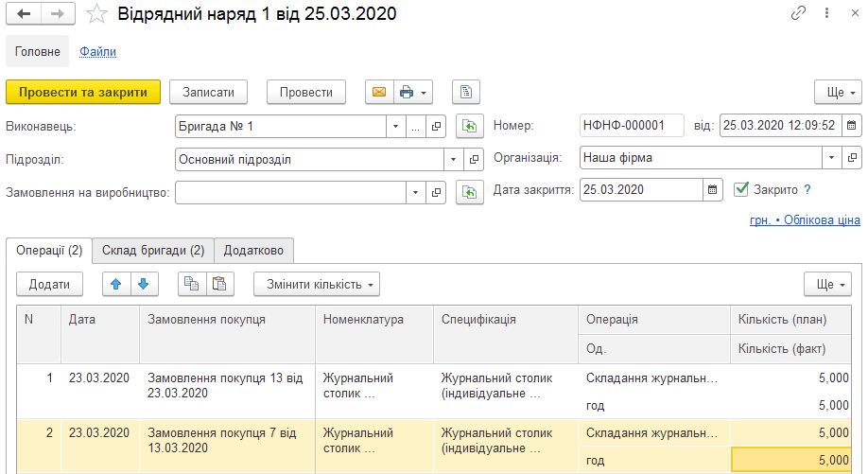Viewport: 868px width, 474px height.
Task: Click Додати to add a row
Action: (x=49, y=284)
